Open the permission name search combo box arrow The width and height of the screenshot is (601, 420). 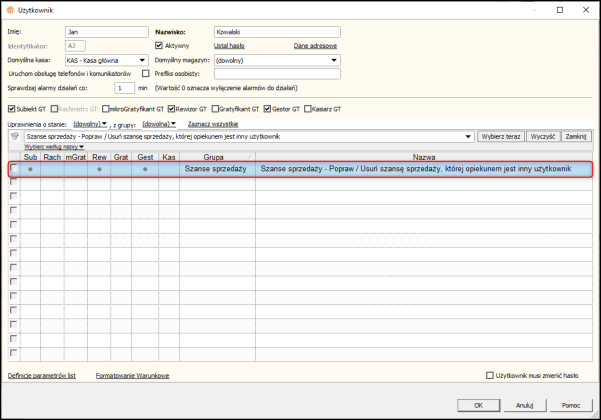click(x=468, y=136)
